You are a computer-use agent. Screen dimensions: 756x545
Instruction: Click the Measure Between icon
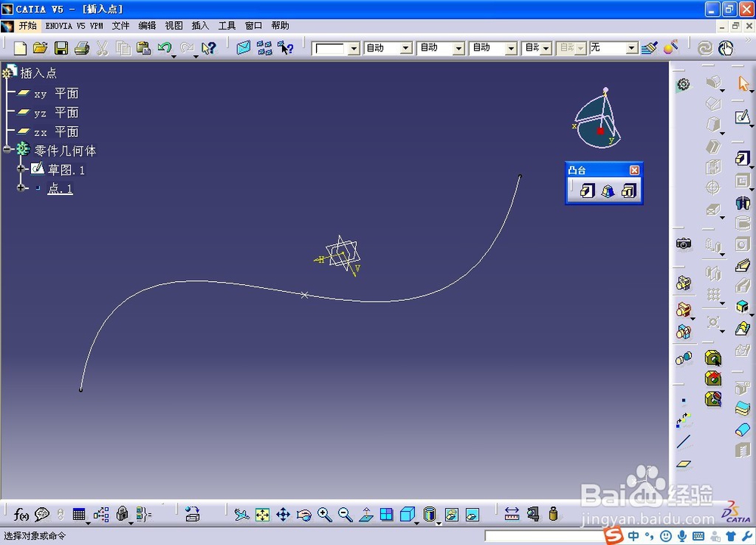point(512,514)
